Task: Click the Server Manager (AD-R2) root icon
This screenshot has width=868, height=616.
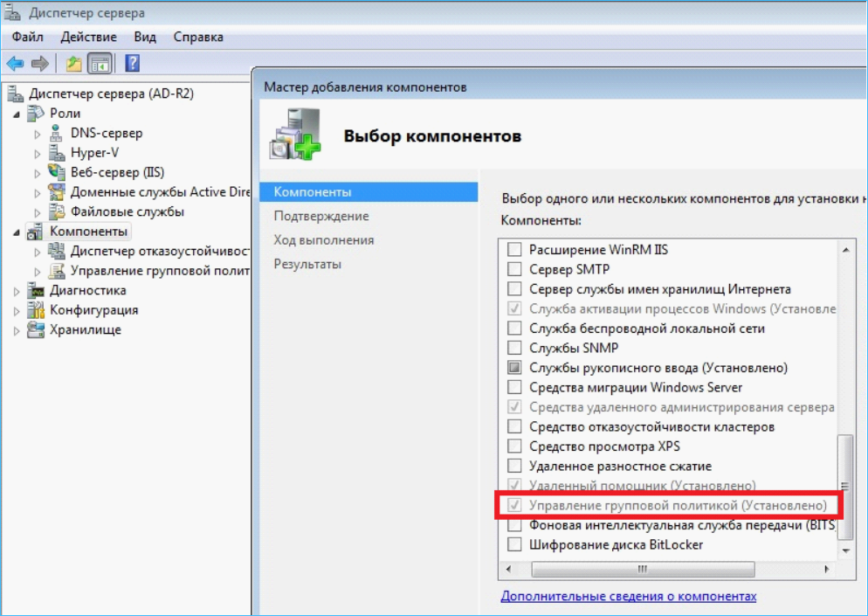Action: point(15,93)
